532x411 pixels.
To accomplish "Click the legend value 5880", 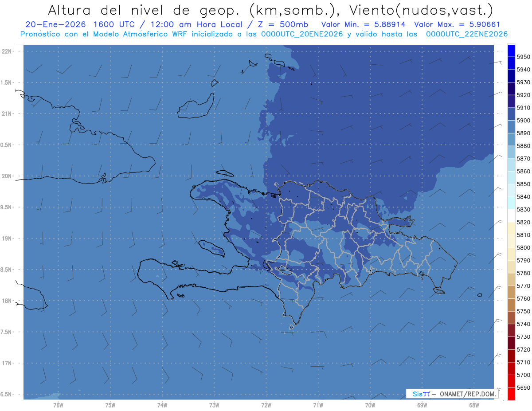I will [x=523, y=146].
